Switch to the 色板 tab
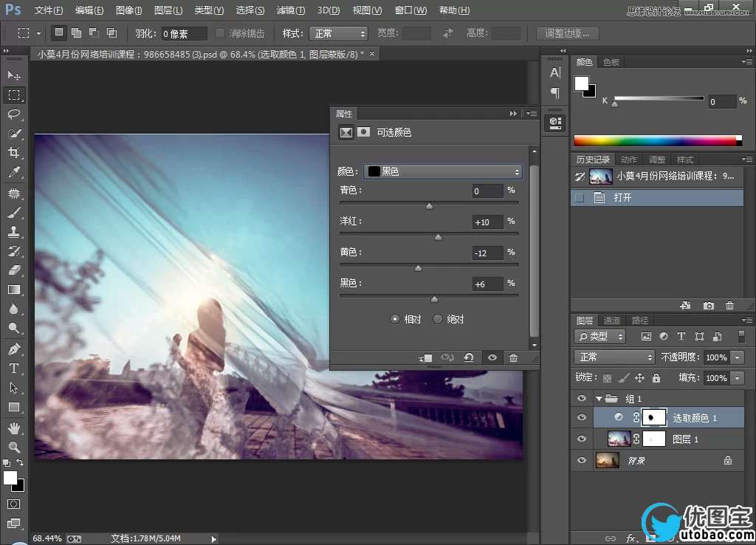Screen dimensions: 756x545 tap(611, 62)
